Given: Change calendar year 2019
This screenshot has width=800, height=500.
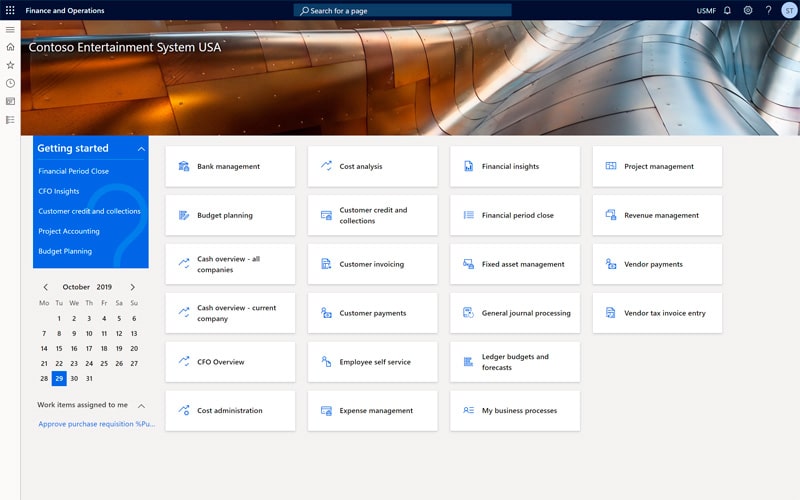Looking at the screenshot, I should pos(104,287).
